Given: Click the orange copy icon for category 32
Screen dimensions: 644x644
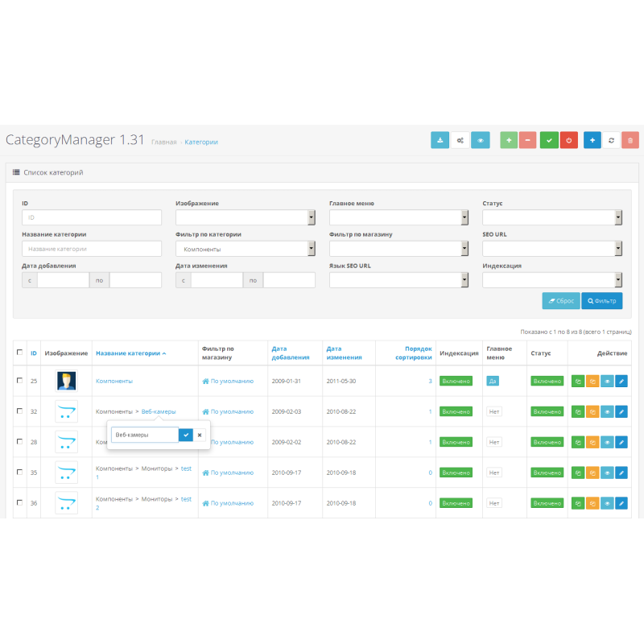Looking at the screenshot, I should 592,411.
